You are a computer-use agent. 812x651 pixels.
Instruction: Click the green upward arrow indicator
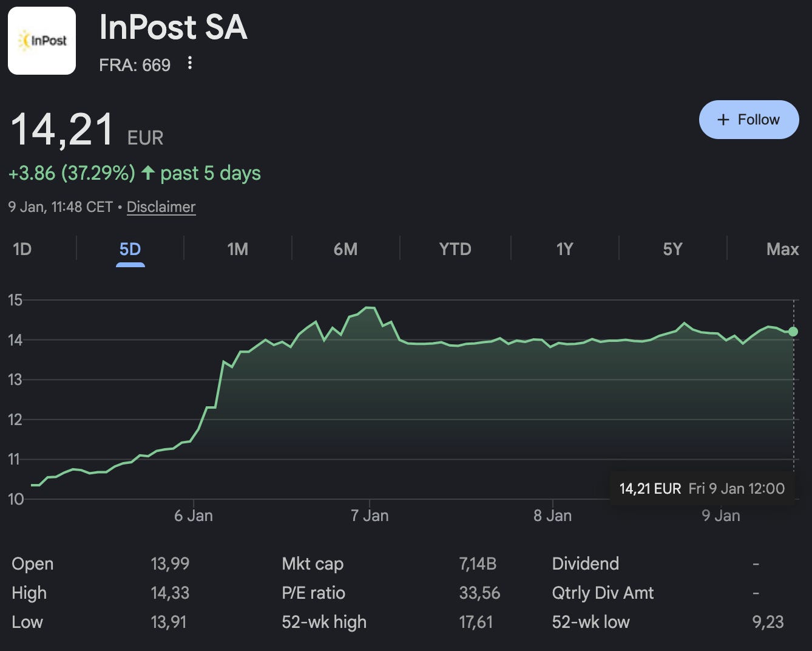[x=147, y=173]
